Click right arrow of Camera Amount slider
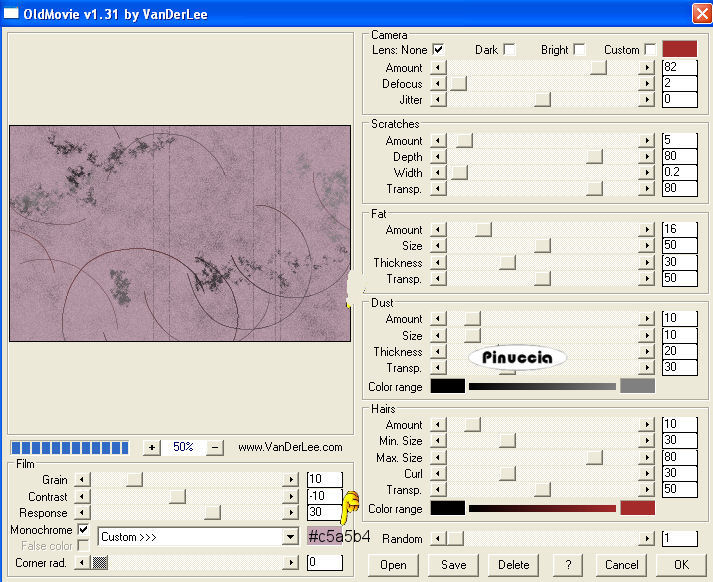 coord(647,68)
